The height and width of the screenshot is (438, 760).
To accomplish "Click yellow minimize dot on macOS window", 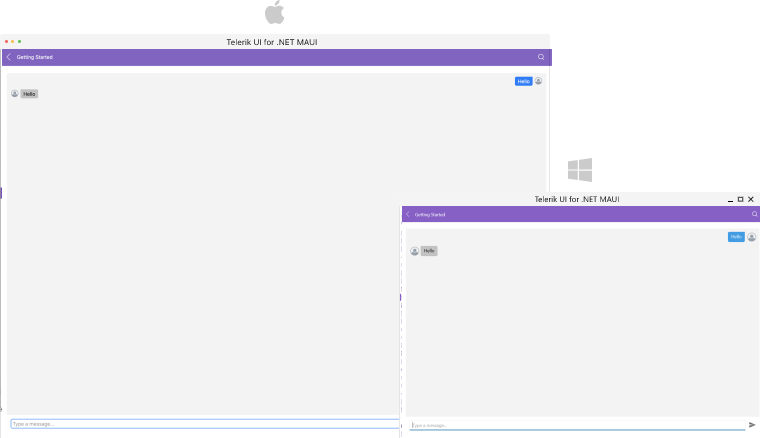I will point(13,42).
